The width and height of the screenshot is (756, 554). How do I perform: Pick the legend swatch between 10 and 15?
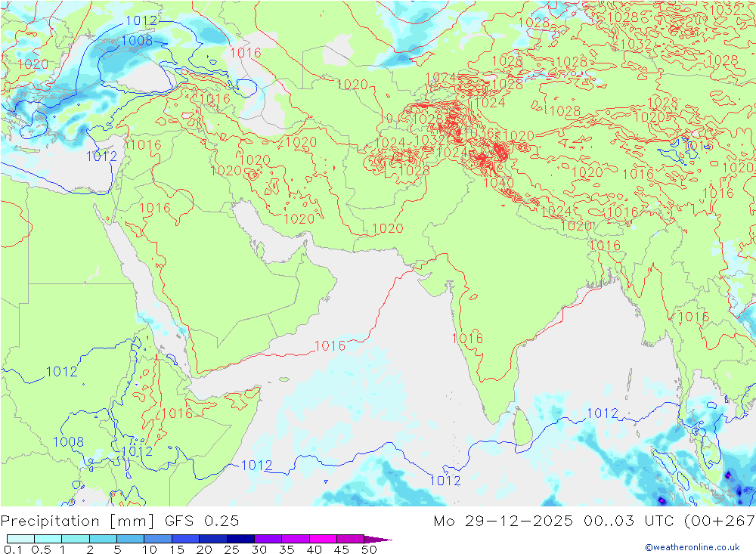(x=158, y=539)
